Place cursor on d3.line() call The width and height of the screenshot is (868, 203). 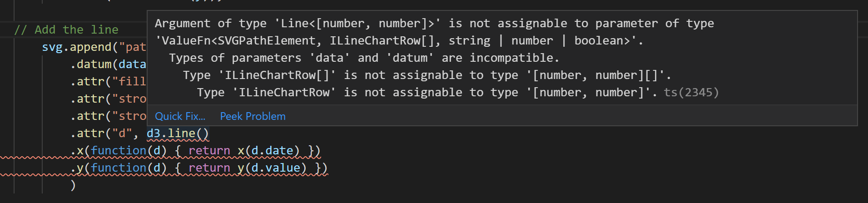(178, 134)
